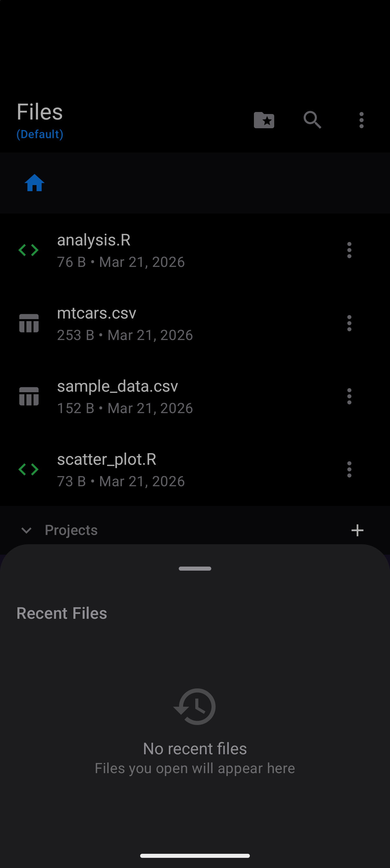Tap the Android home gesture bar

(x=195, y=856)
